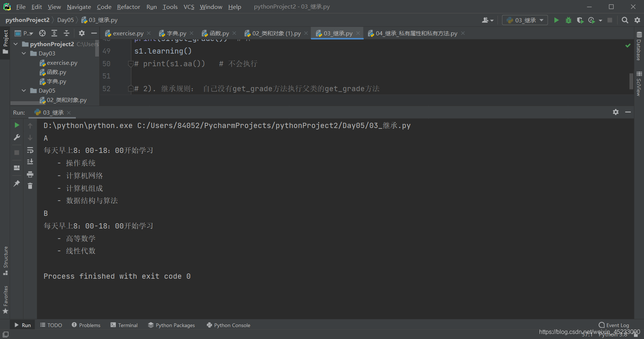Hide the Run tool window
The image size is (644, 339).
(x=628, y=112)
